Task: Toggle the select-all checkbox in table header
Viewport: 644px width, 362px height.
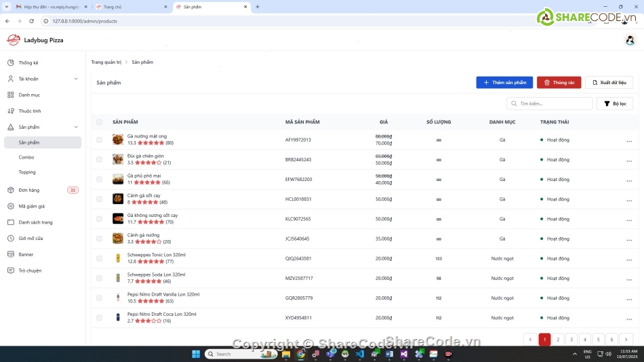Action: pos(99,122)
